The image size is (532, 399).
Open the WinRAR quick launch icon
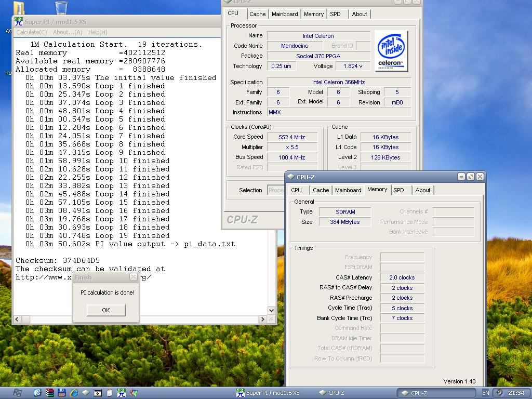point(49,393)
